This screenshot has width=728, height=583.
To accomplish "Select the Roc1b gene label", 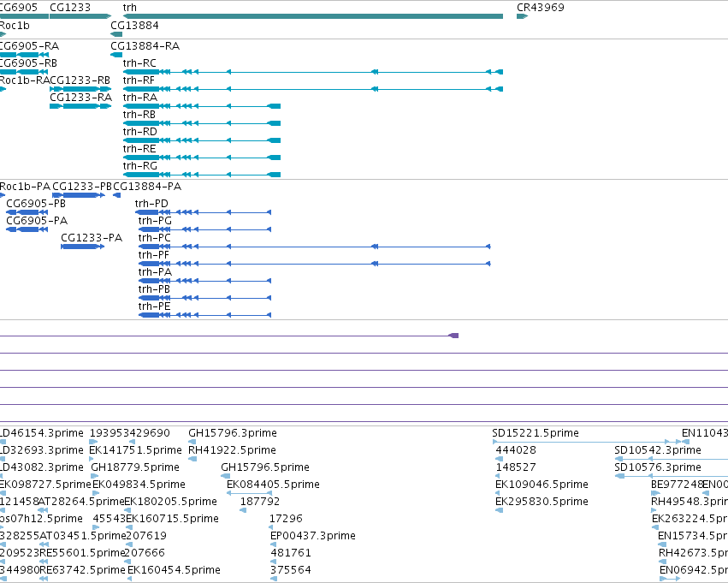I will point(15,25).
